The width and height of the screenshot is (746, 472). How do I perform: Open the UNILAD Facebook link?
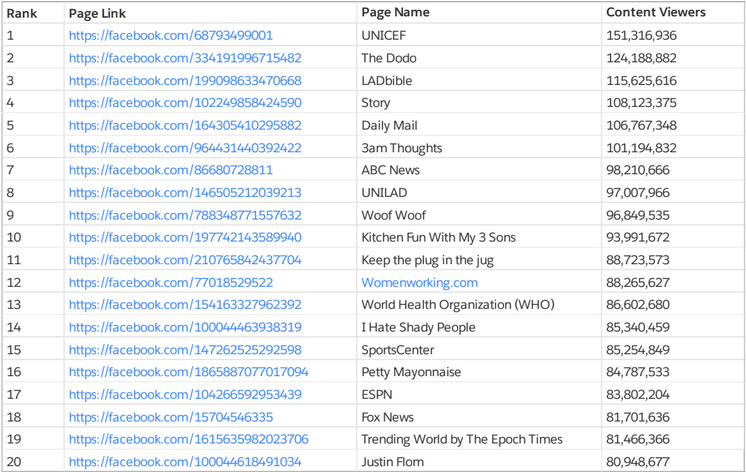pyautogui.click(x=184, y=192)
